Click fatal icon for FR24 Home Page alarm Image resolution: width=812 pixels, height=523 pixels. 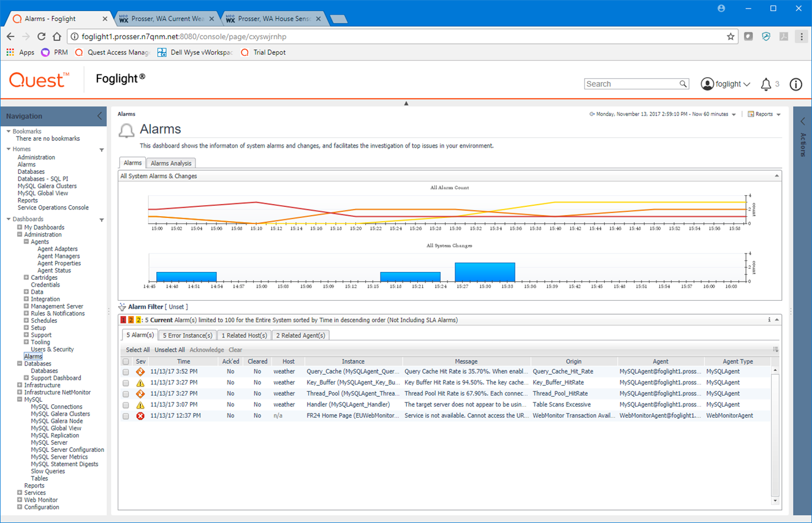[140, 416]
